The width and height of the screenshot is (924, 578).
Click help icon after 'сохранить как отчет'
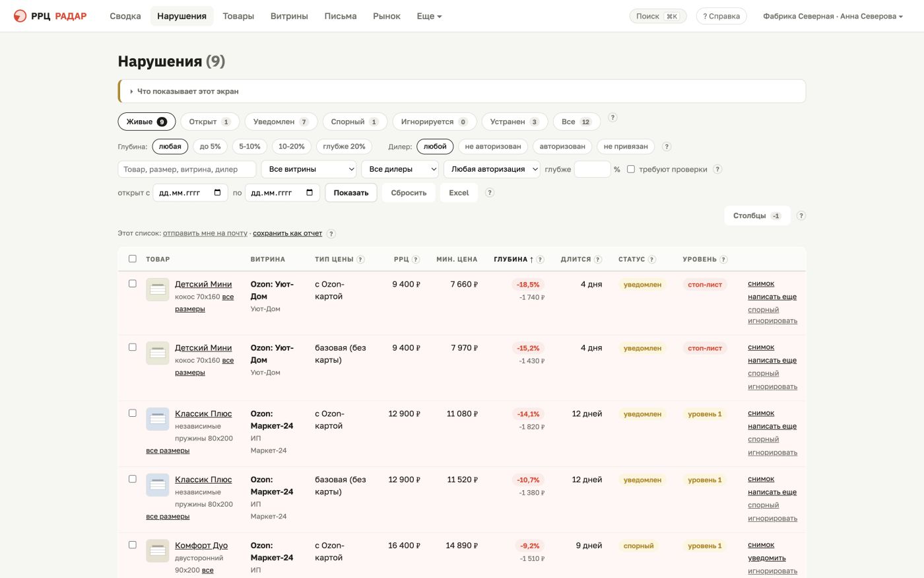(x=331, y=234)
